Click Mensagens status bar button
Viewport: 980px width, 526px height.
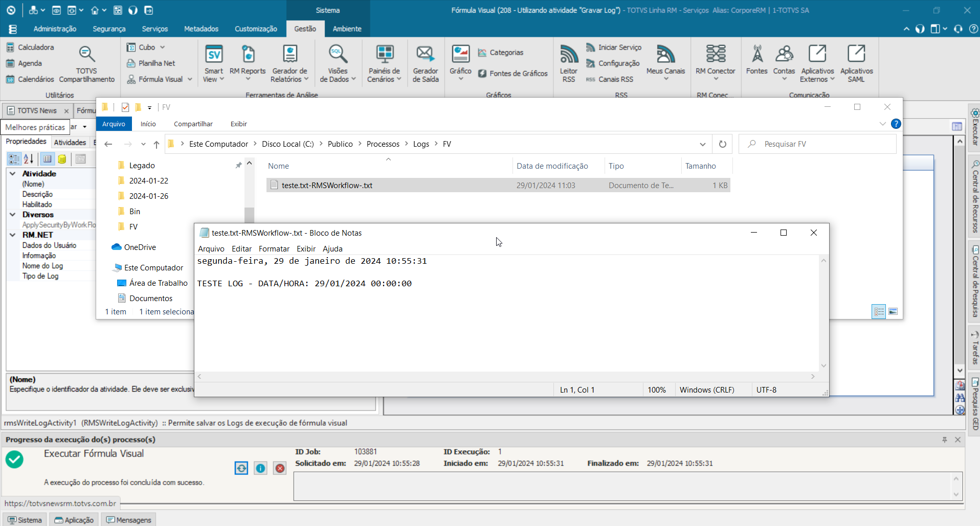[128, 520]
